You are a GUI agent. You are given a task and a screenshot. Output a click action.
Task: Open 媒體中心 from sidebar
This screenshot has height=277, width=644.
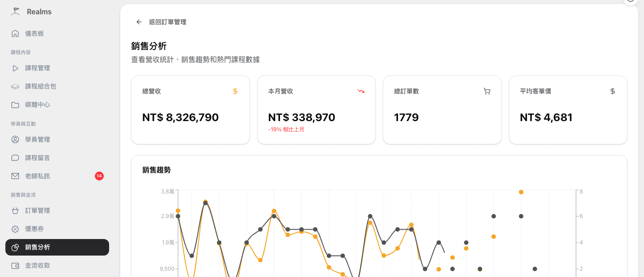(x=57, y=105)
